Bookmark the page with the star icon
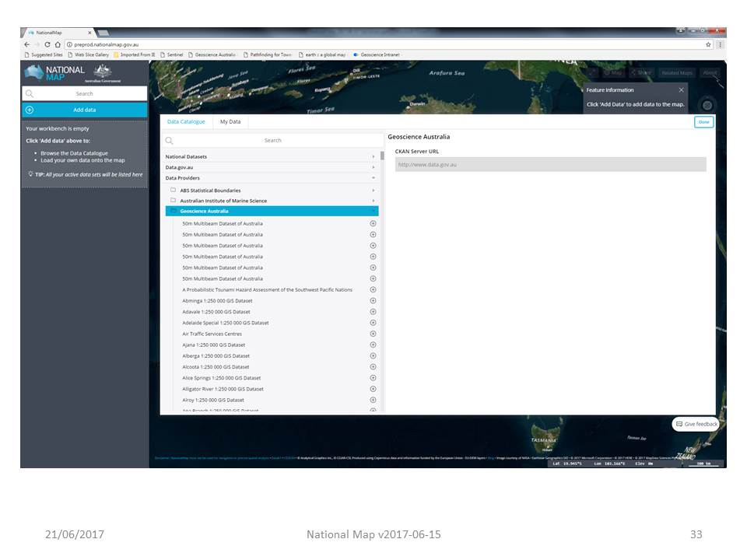Image resolution: width=747 pixels, height=560 pixels. (708, 44)
